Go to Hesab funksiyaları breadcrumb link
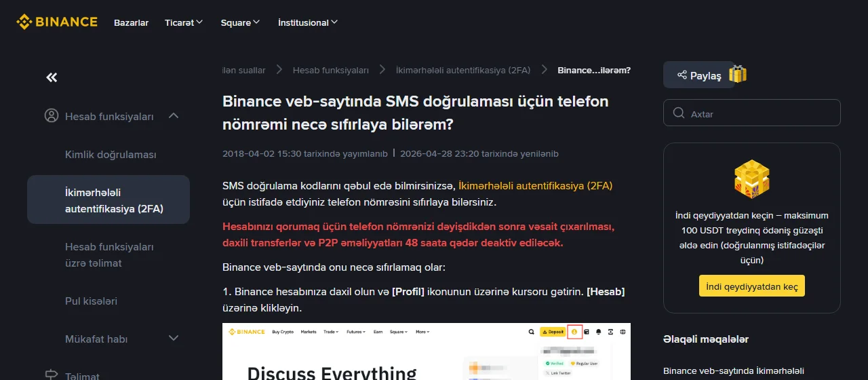This screenshot has width=868, height=380. tap(331, 70)
